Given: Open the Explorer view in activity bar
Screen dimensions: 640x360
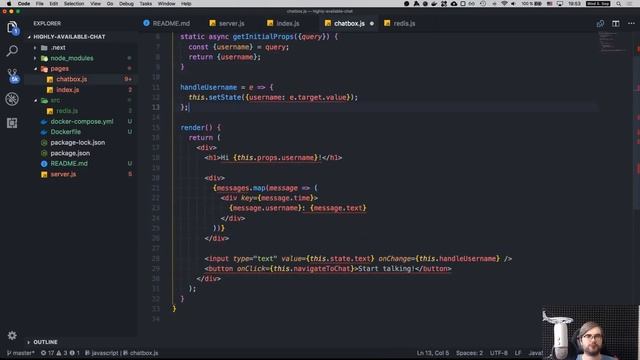Looking at the screenshot, I should point(12,27).
